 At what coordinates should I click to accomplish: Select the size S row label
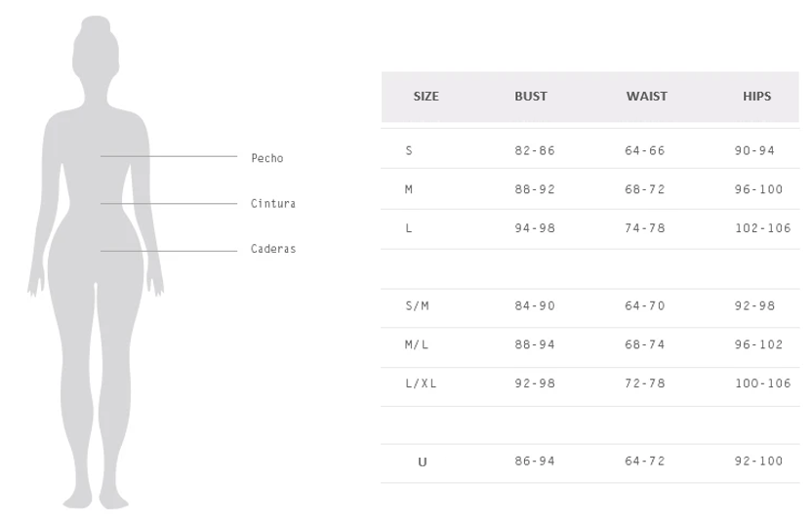409,151
